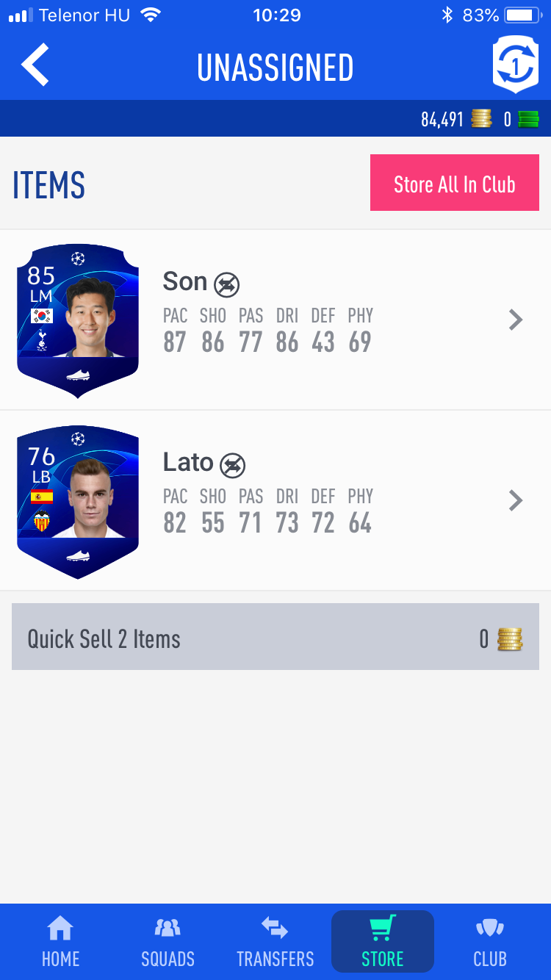Screen dimensions: 551x980
Task: Tap the green FIFA points icon
Action: (528, 119)
